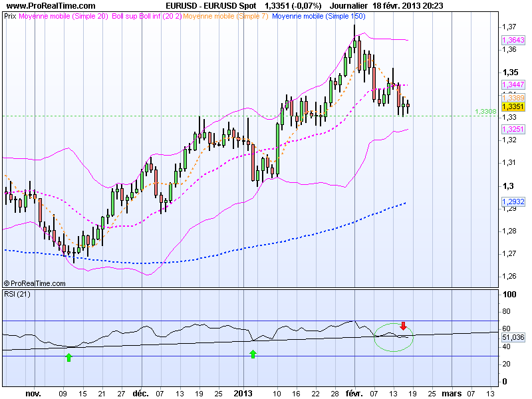Select the EURUSD - EUR/USD Spot title
The height and width of the screenshot is (399, 532).
click(x=211, y=6)
